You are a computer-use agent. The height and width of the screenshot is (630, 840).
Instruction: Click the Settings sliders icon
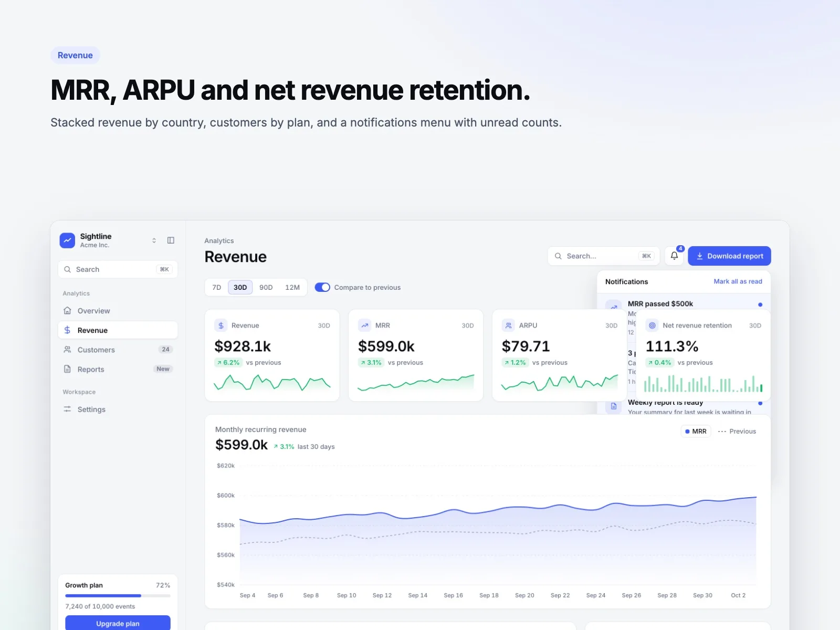67,409
